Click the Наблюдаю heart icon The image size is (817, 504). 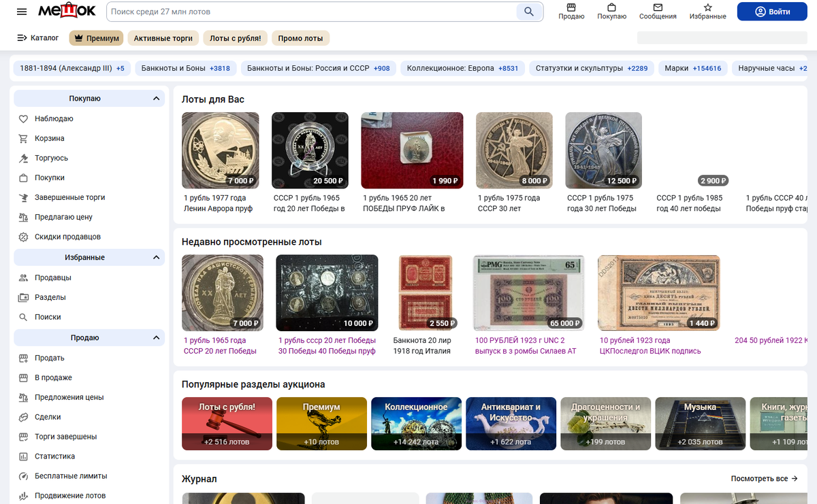(23, 119)
